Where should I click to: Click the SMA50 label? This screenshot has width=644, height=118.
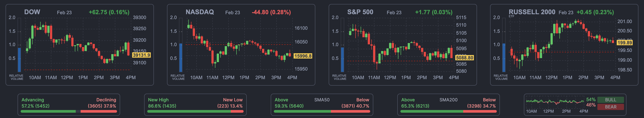(322, 100)
